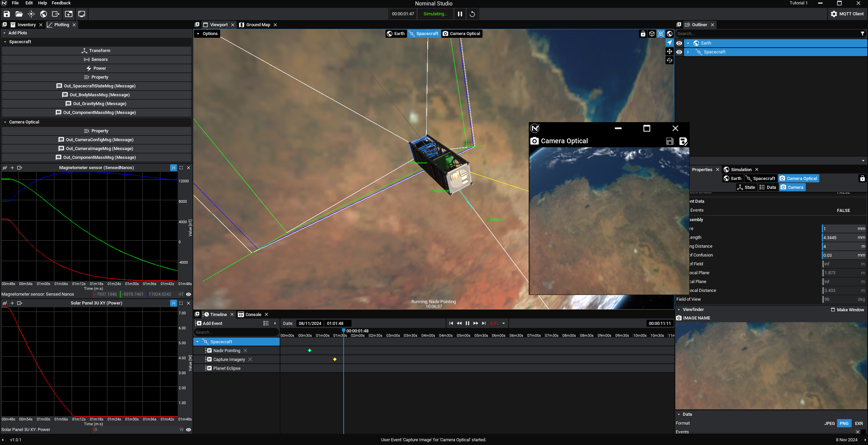Viewport: 868px width, 445px height.
Task: Expand the Spacecraft node in Outliner
Action: [688, 52]
